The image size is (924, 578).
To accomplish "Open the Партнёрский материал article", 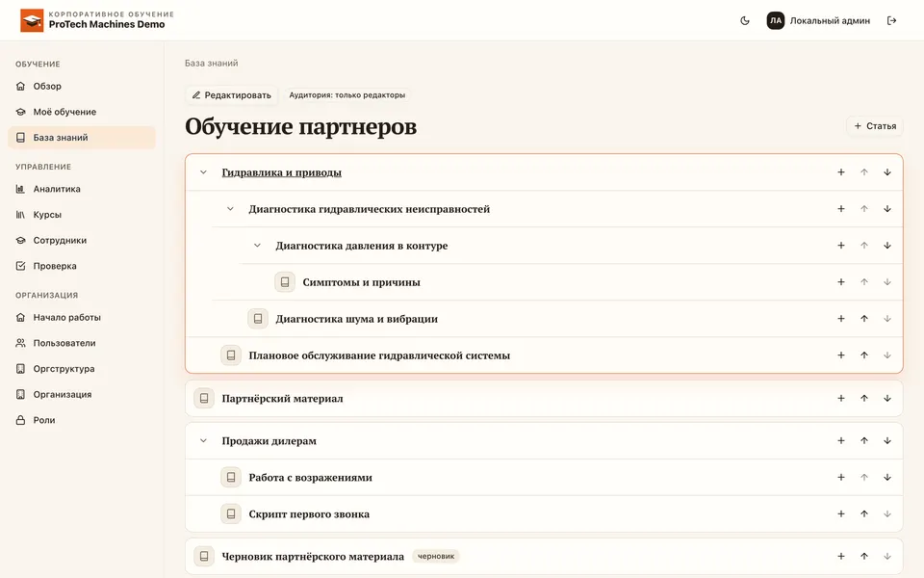I will (282, 398).
